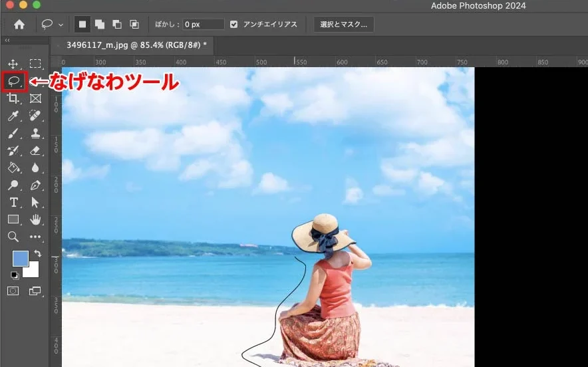The image size is (588, 367).
Task: Switch to the 3496117_m.jpg document tab
Action: pyautogui.click(x=136, y=45)
